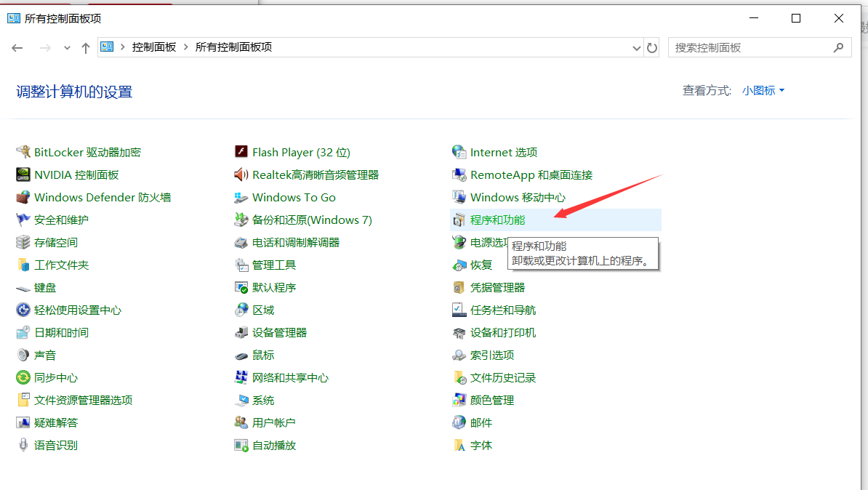The height and width of the screenshot is (490, 868).
Task: Go back with the back arrow
Action: click(x=17, y=47)
